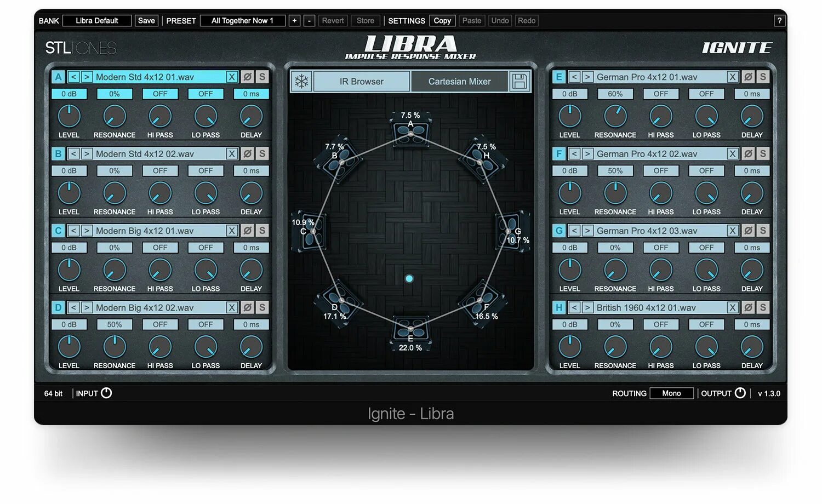Remove slot H IR with X button
This screenshot has width=822, height=504.
coord(733,308)
